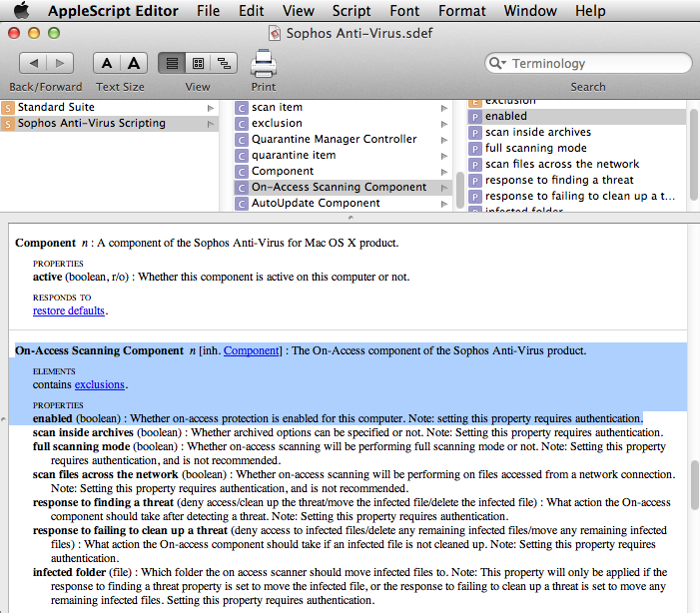The image size is (700, 613).
Task: Click Quarantine Manager Controller class icon
Action: click(242, 140)
